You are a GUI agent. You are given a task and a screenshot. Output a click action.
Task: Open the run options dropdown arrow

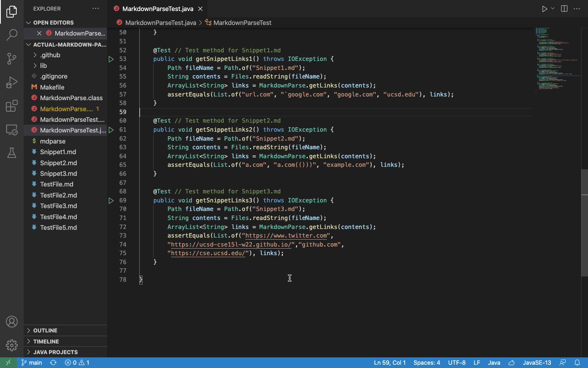(553, 9)
